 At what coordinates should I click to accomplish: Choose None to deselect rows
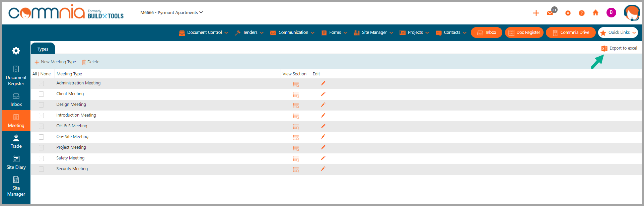(46, 74)
